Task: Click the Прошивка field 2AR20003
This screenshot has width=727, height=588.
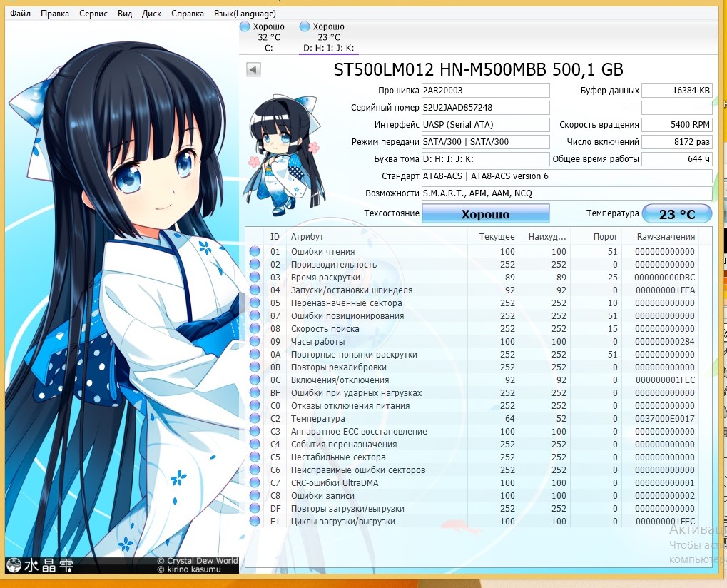Action: (485, 91)
